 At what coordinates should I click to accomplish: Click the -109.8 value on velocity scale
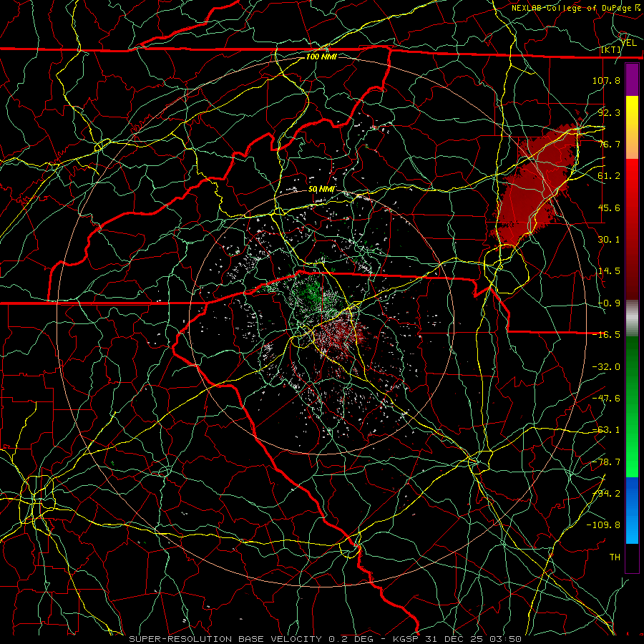(603, 525)
